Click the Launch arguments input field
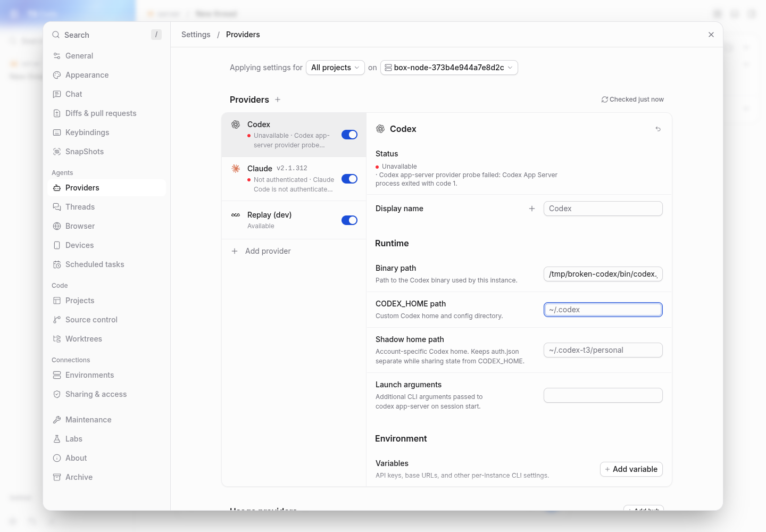This screenshot has width=766, height=532. click(603, 395)
